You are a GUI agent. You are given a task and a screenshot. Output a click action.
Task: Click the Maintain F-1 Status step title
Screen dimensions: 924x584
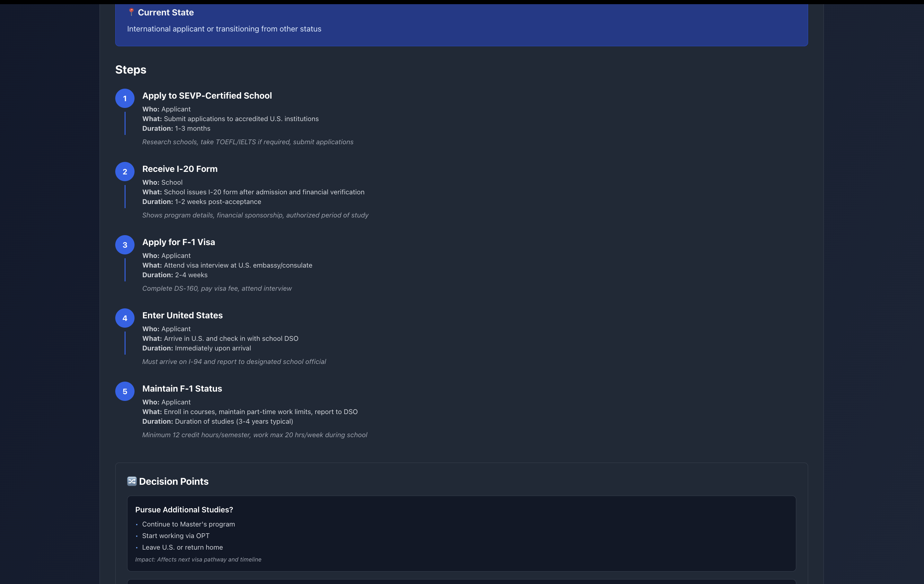point(182,389)
